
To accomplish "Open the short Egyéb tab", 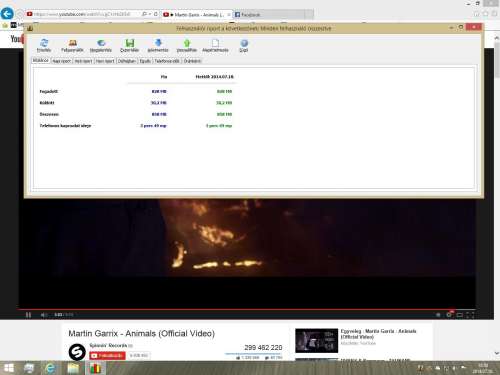I will pyautogui.click(x=145, y=61).
